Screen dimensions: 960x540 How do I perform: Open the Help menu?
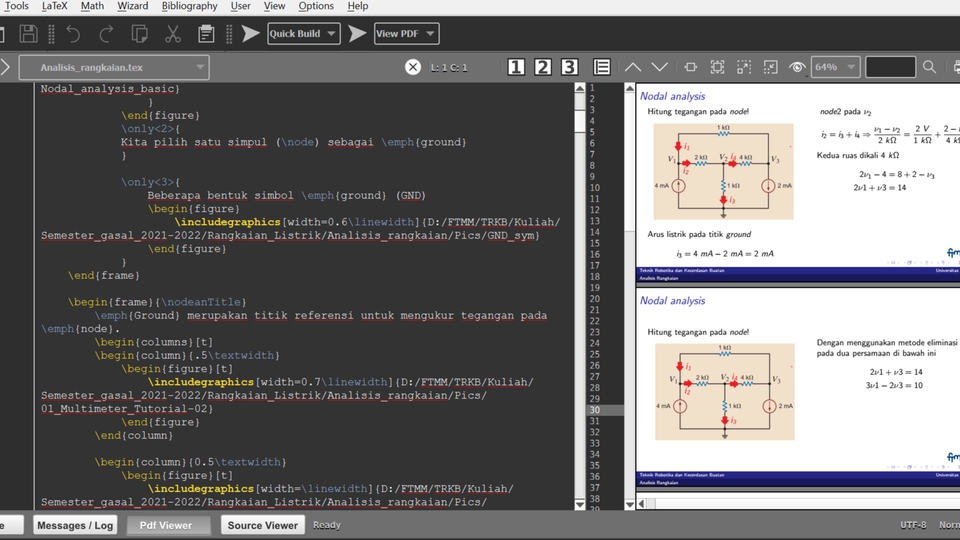[x=358, y=6]
